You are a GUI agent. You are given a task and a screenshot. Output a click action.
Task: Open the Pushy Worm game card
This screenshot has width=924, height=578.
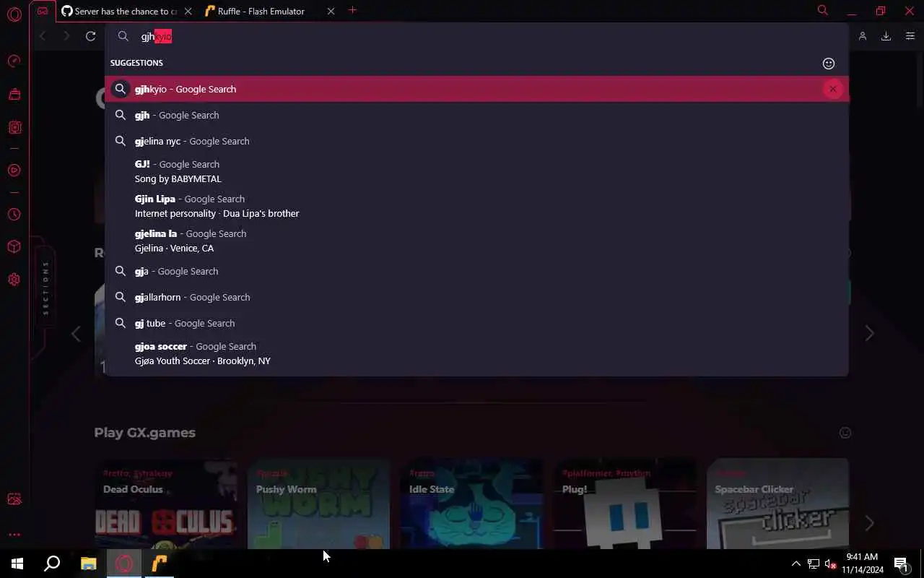click(x=318, y=504)
